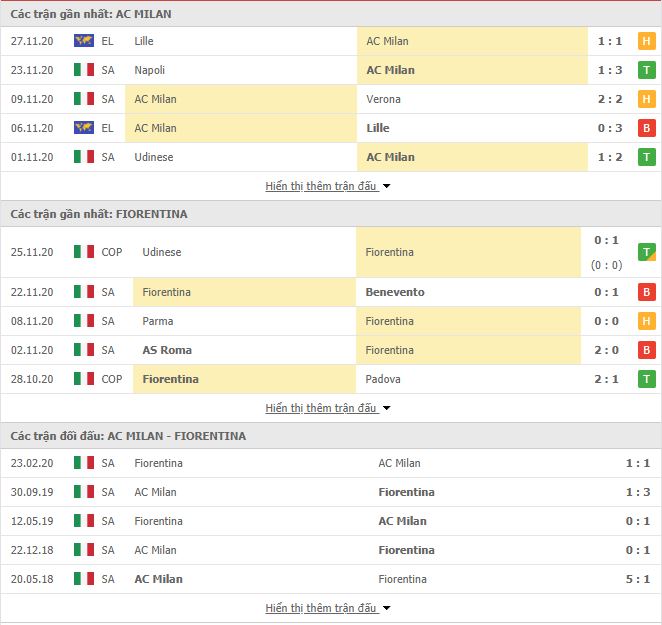Open the AS Roma vs Fiorentina 2:0 match row
Screen dimensions: 662x625
(x=331, y=350)
